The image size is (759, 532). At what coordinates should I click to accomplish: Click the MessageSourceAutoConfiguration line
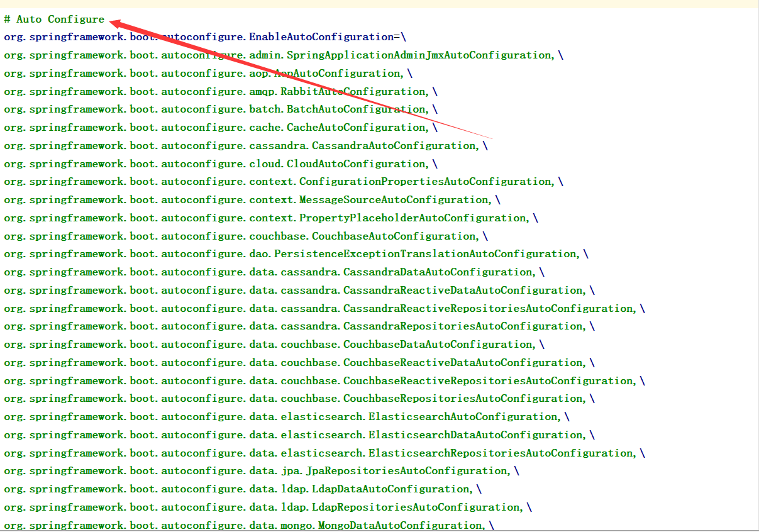pyautogui.click(x=252, y=200)
